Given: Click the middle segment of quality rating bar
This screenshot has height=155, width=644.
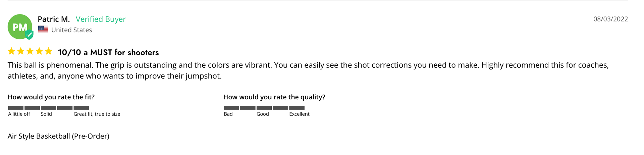Looking at the screenshot, I should (x=264, y=108).
